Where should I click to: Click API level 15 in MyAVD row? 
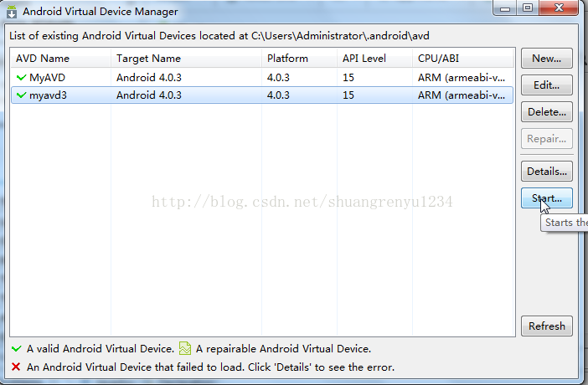point(348,78)
